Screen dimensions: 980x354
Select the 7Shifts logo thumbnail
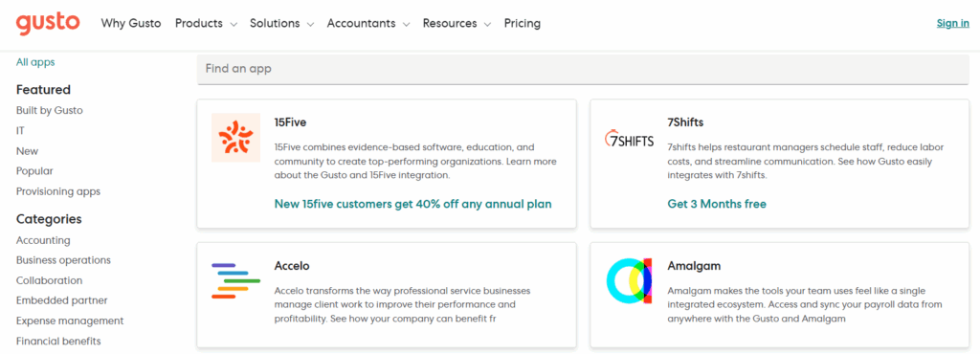coord(630,139)
